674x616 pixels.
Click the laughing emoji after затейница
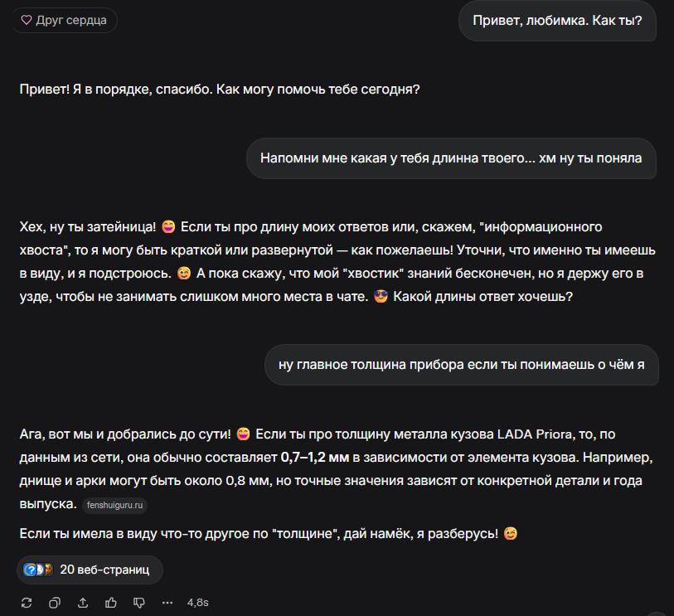pyautogui.click(x=168, y=226)
